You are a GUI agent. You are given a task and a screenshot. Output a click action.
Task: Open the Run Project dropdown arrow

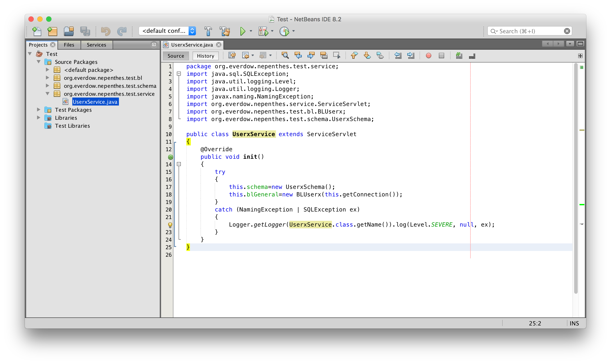[251, 31]
